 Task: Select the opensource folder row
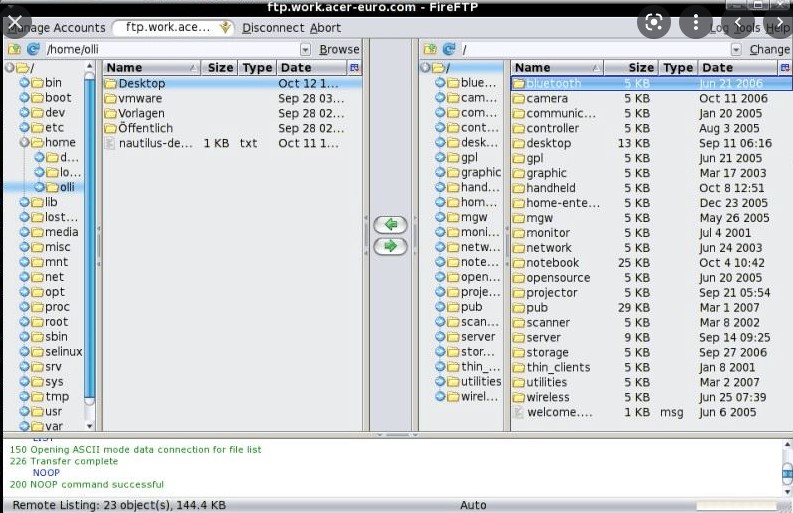(651, 278)
